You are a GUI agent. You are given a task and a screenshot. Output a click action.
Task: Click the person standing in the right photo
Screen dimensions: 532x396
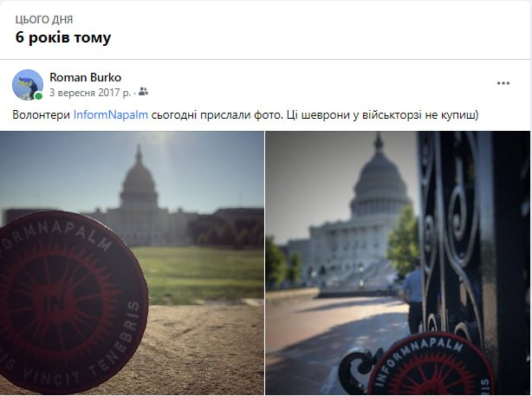(x=413, y=293)
